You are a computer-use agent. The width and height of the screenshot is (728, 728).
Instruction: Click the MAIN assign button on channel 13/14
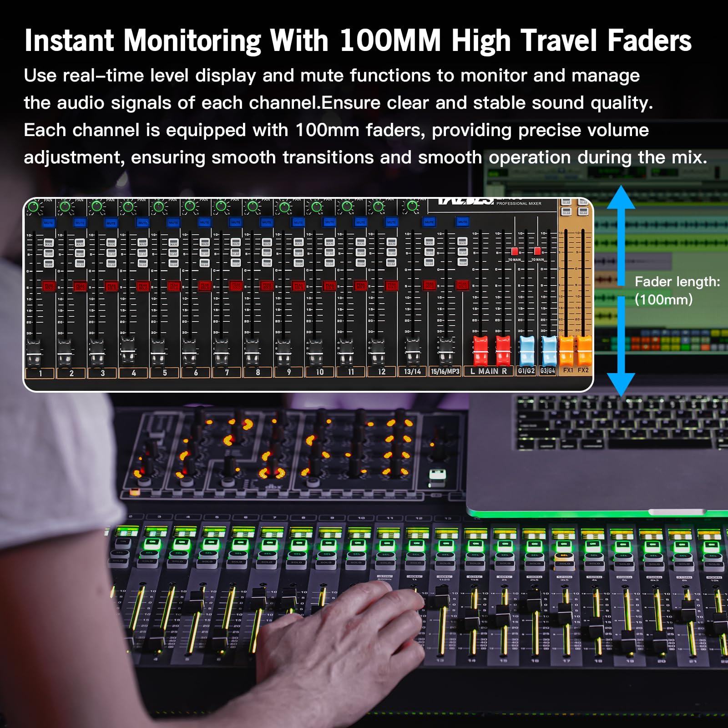[x=430, y=243]
